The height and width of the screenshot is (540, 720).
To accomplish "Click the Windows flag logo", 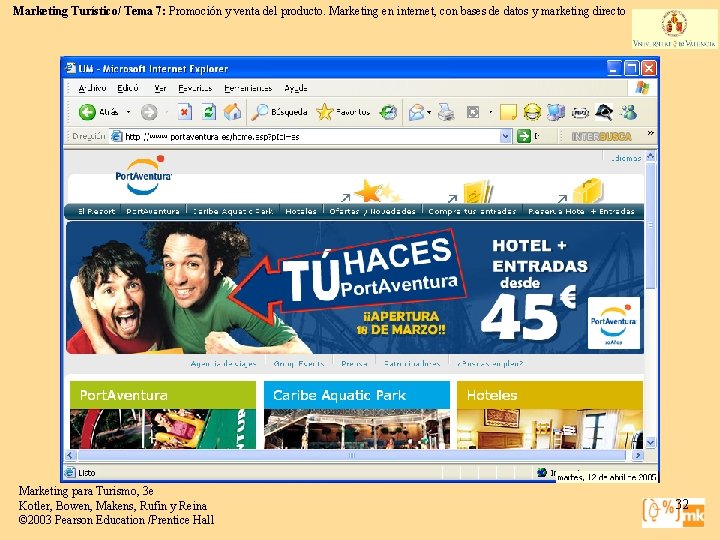I will [642, 88].
